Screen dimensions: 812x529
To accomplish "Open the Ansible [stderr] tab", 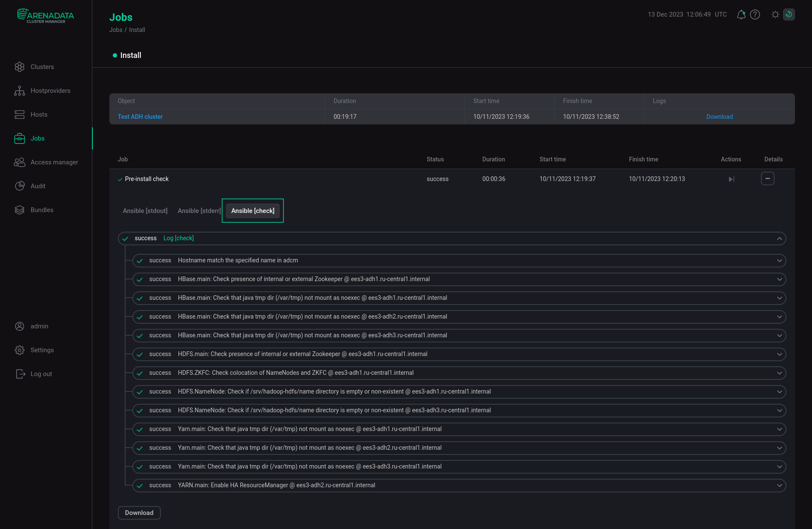I will (199, 210).
